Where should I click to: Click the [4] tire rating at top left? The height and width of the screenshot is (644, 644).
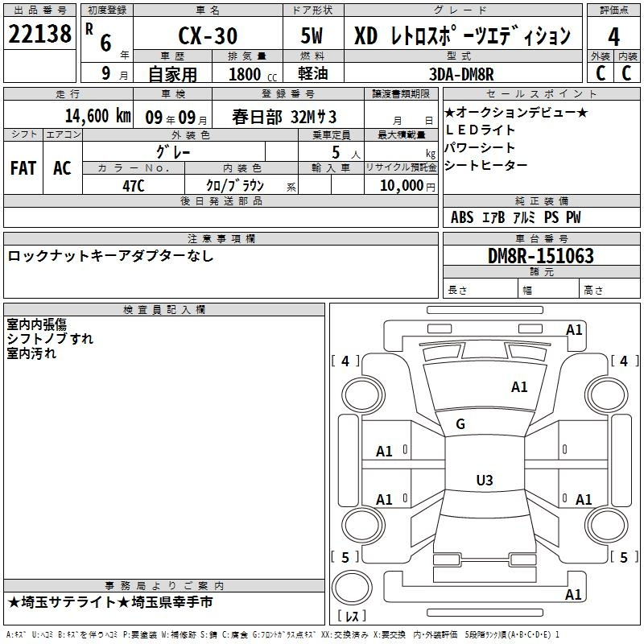(x=346, y=361)
